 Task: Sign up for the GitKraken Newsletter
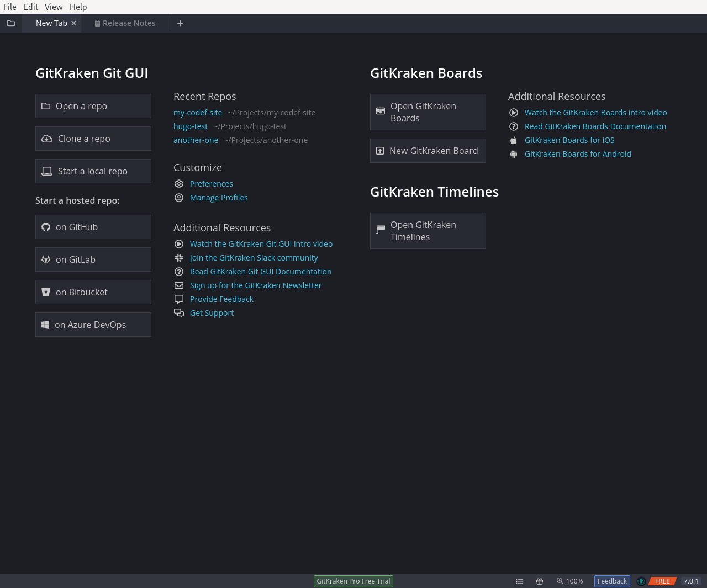256,285
